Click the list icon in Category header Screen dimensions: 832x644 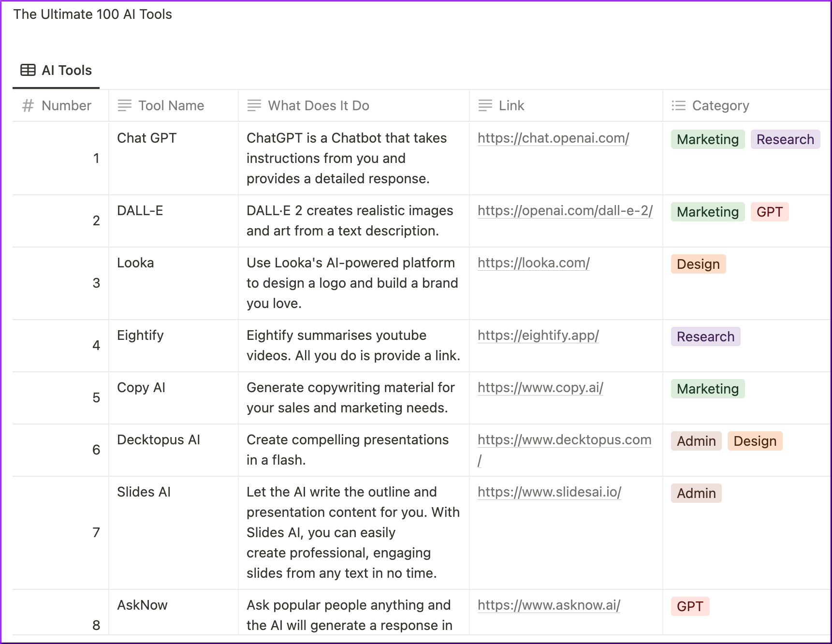coord(679,105)
